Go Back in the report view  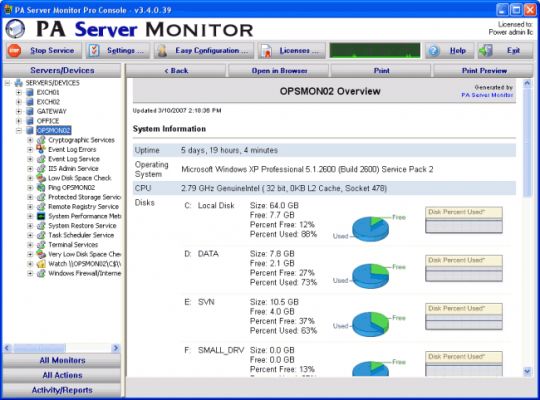(x=176, y=71)
